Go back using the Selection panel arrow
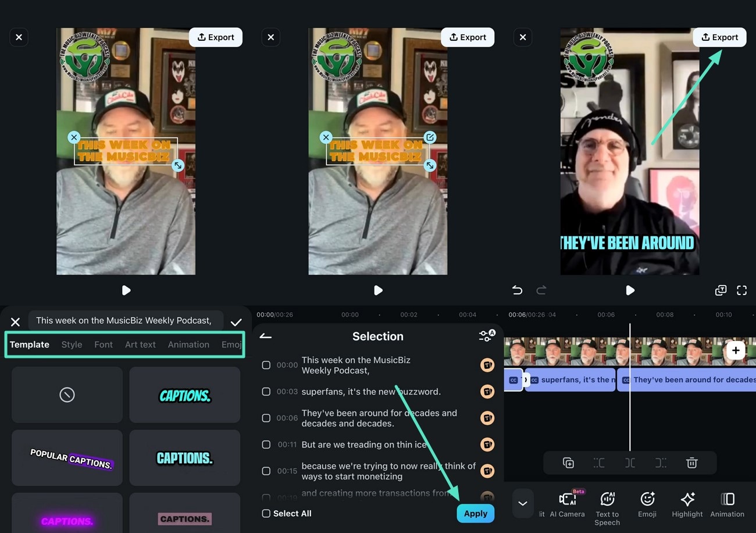This screenshot has height=533, width=756. click(x=266, y=336)
